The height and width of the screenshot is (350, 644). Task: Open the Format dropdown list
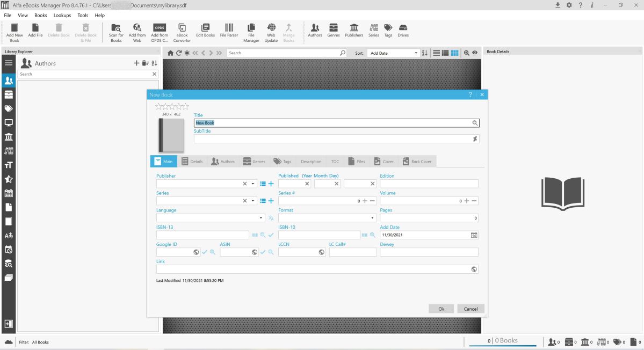click(372, 218)
